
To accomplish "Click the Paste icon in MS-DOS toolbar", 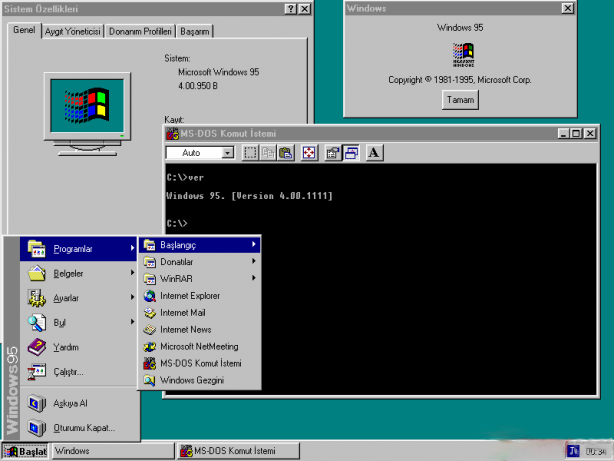I will click(286, 153).
